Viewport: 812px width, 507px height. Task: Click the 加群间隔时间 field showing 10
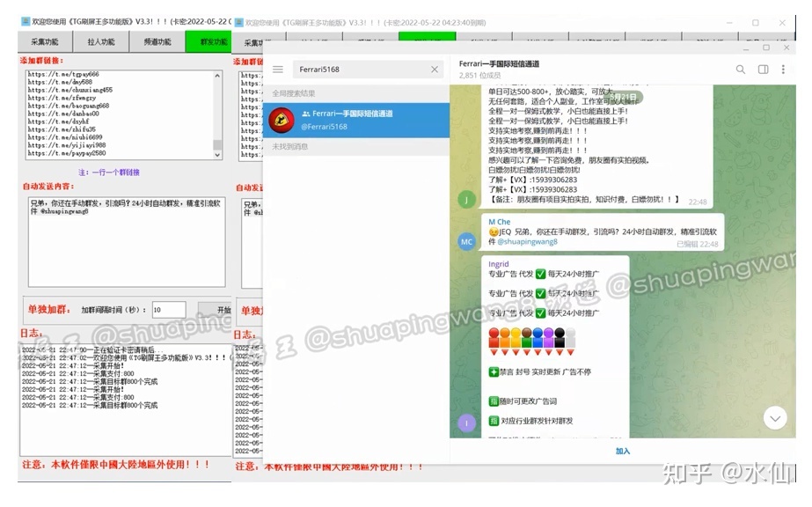pyautogui.click(x=169, y=310)
